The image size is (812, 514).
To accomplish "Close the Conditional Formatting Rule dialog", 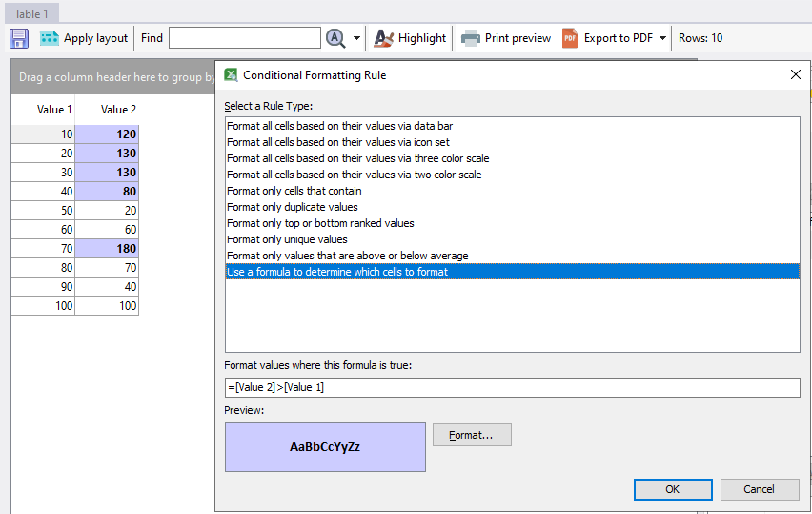I will coord(796,74).
